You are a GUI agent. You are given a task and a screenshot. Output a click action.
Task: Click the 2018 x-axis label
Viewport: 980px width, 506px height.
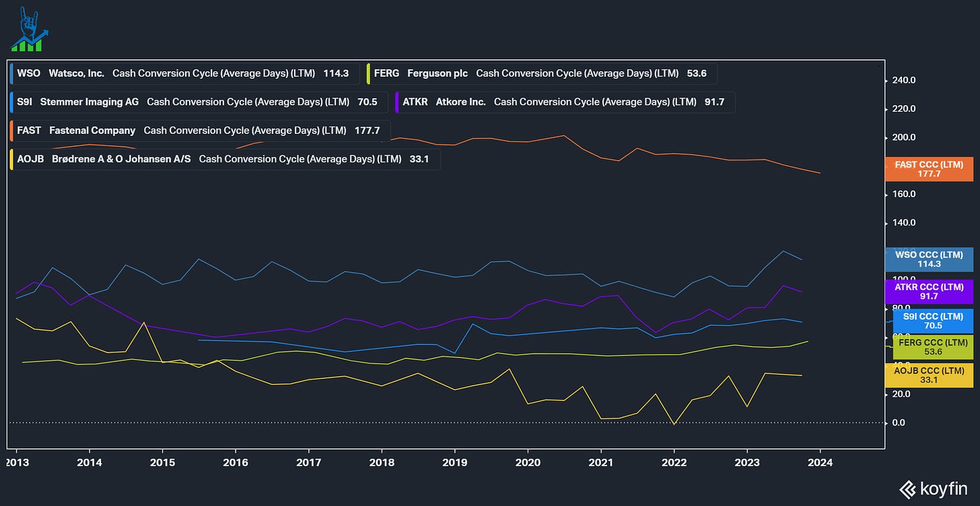coord(382,463)
